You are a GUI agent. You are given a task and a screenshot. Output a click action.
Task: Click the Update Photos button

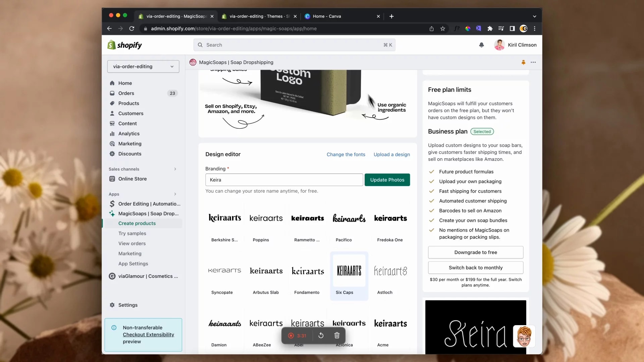[387, 180]
